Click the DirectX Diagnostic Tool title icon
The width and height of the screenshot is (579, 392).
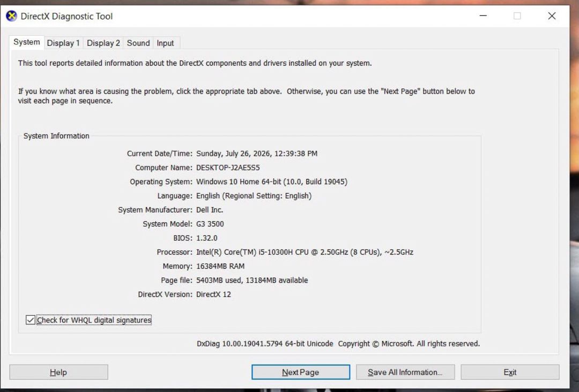pyautogui.click(x=11, y=16)
